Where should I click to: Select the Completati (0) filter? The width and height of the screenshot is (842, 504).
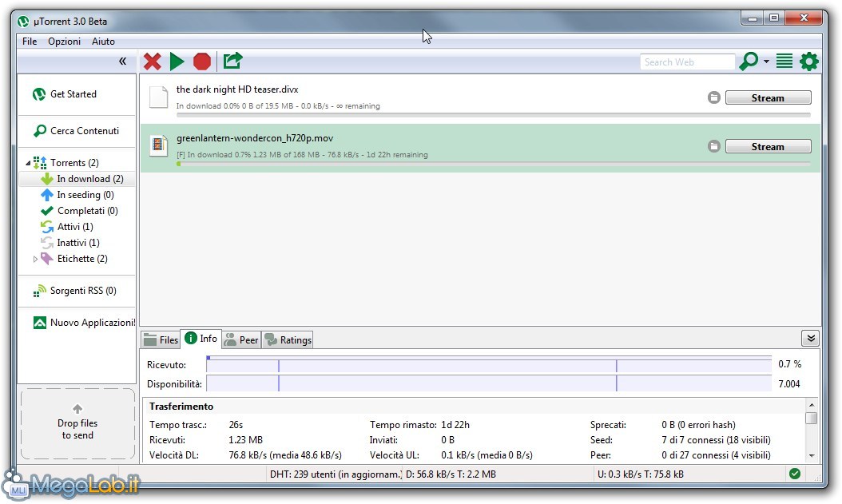tap(88, 211)
